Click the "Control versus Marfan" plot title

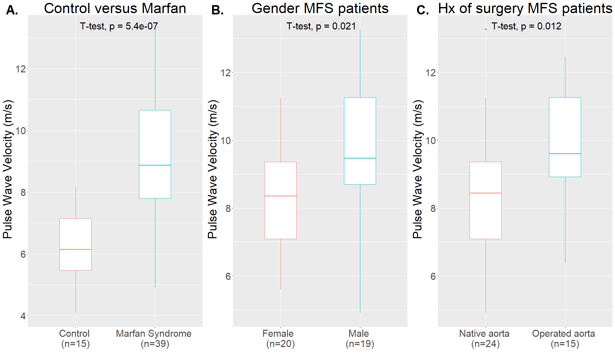115,8
